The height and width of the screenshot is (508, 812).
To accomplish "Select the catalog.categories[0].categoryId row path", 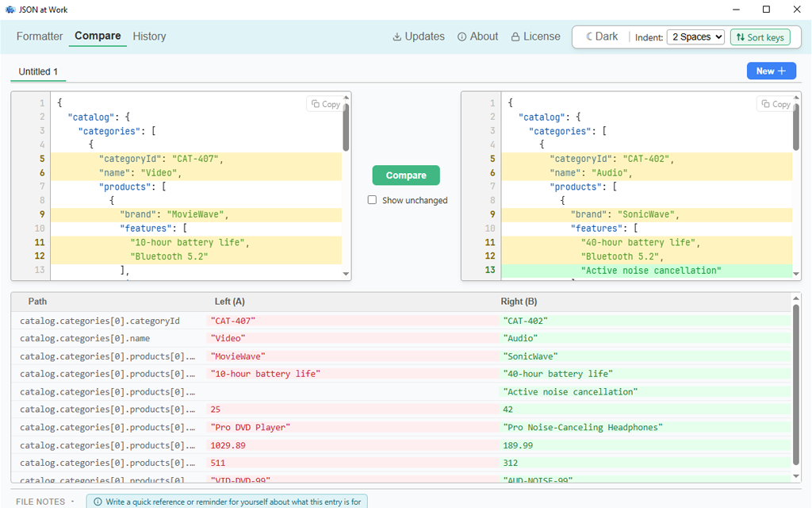I will coord(99,321).
